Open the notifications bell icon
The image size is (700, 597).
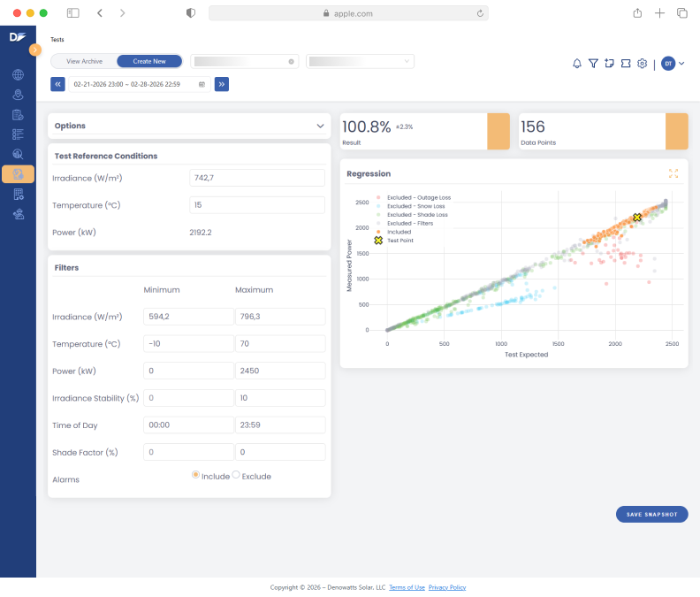pos(577,64)
